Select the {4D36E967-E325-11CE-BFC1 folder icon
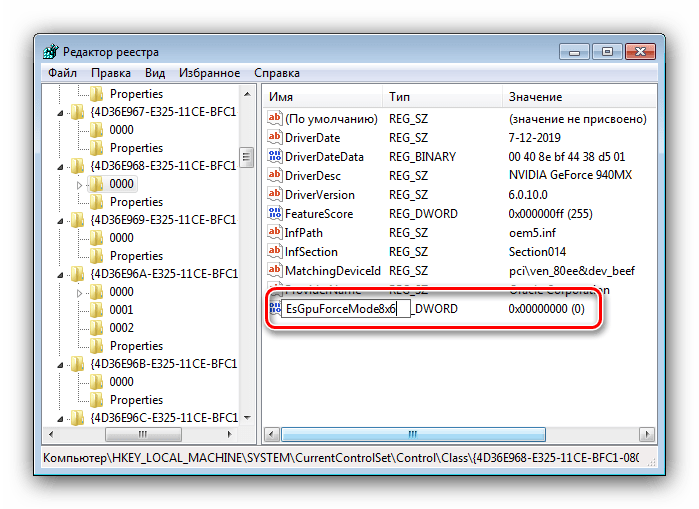This screenshot has height=509, width=699. [78, 112]
